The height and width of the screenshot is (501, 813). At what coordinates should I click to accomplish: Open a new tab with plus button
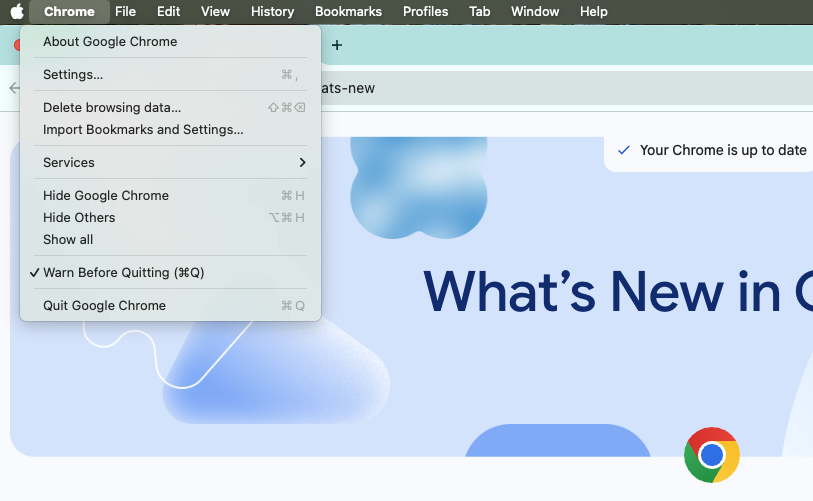coord(337,45)
